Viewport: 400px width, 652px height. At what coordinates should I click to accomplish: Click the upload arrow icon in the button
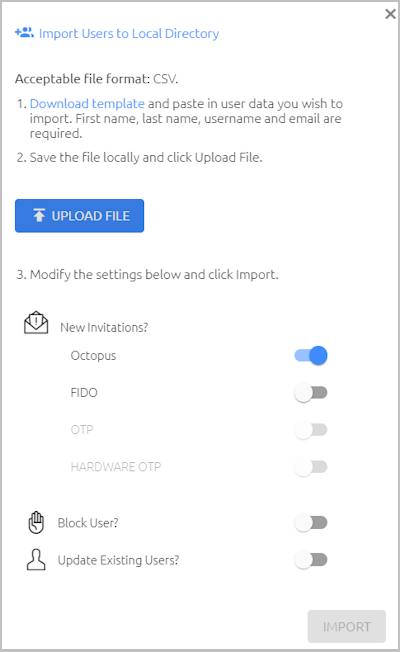(x=39, y=215)
